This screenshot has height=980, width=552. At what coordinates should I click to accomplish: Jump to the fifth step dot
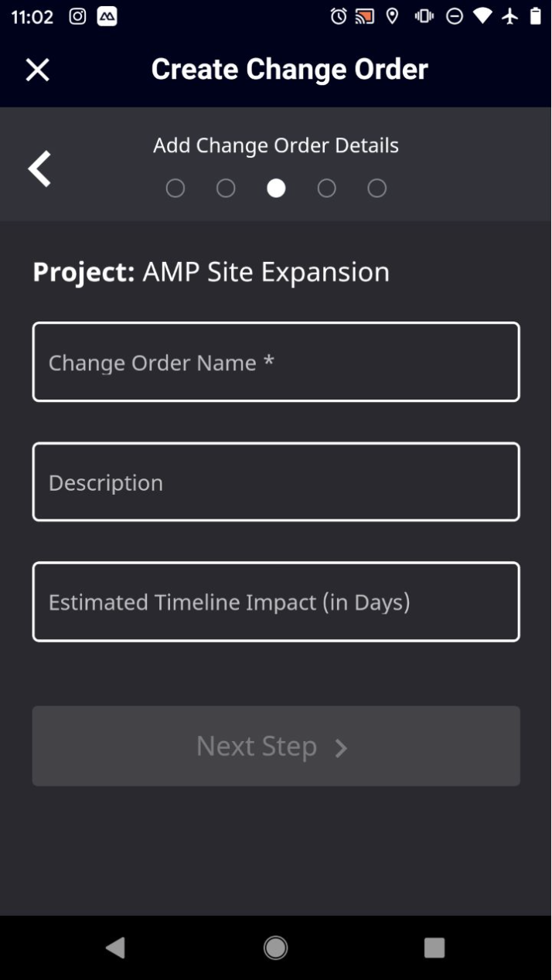pyautogui.click(x=377, y=189)
